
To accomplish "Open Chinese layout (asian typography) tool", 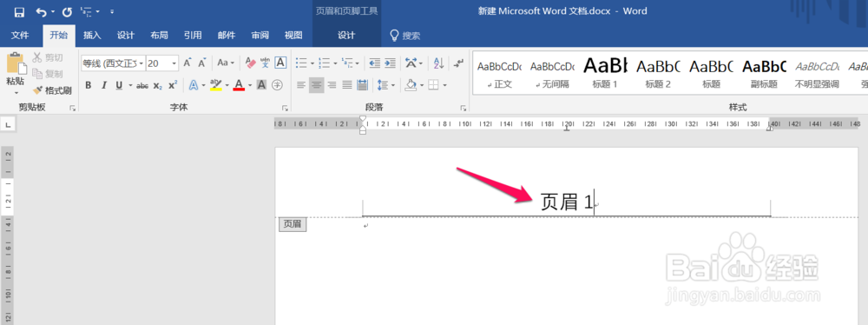I will click(x=411, y=63).
